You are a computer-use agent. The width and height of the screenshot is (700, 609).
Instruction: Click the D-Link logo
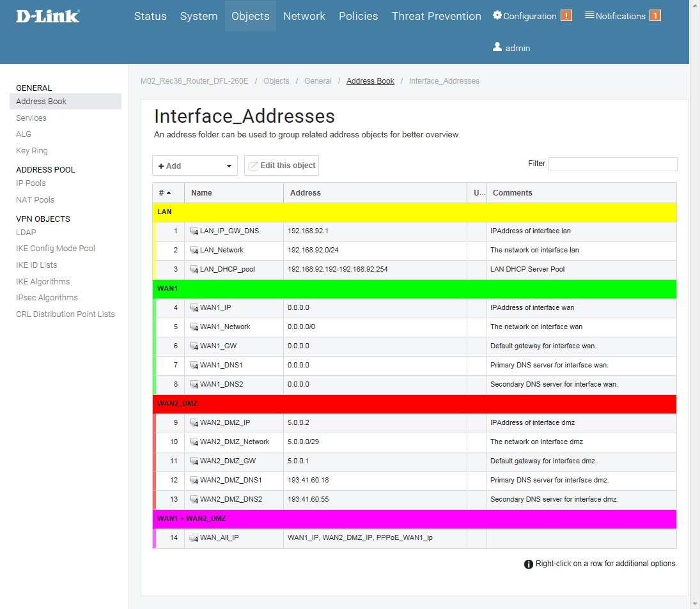coord(48,16)
